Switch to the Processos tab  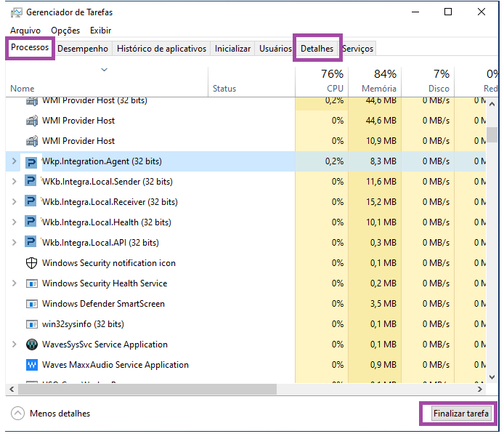click(30, 47)
